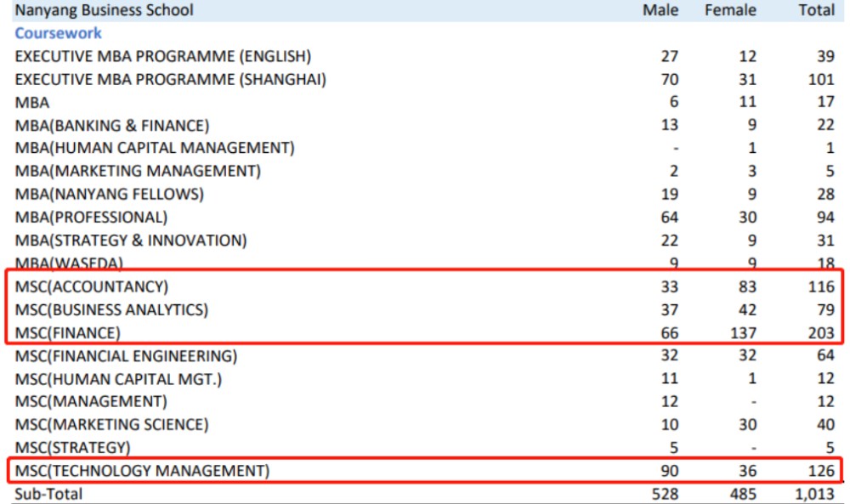Click the MSC(Business Analytics) row label
This screenshot has height=504, width=850.
click(111, 309)
